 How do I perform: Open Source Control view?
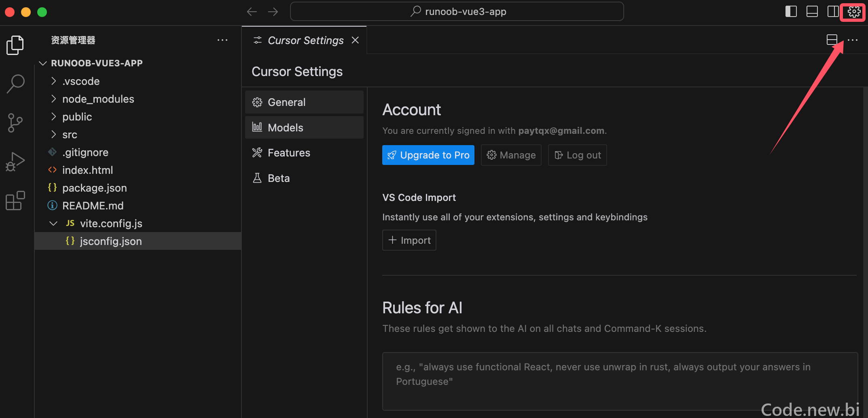click(x=15, y=123)
